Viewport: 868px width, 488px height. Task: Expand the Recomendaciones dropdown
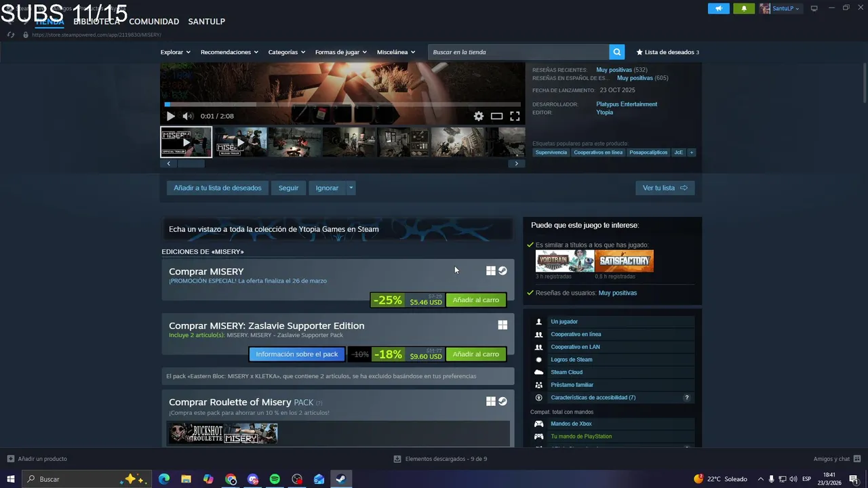coord(229,52)
